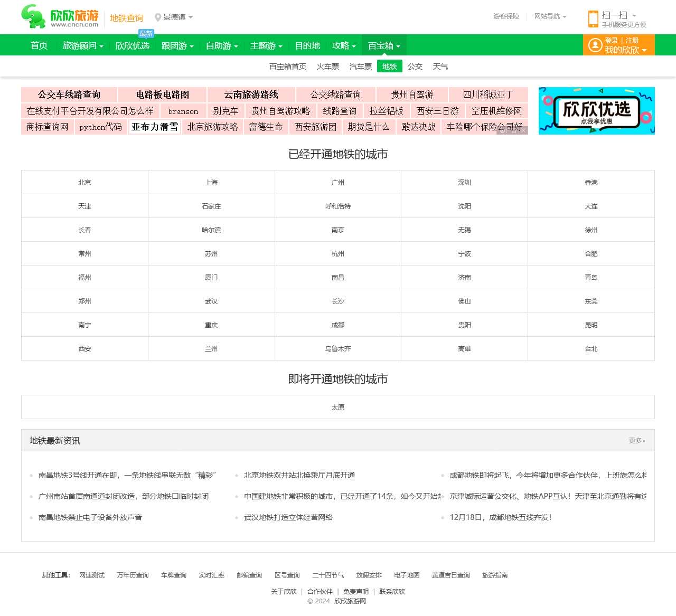Image resolution: width=676 pixels, height=616 pixels.
Task: Expand the 旅游顾问 dropdown menu
Action: [83, 46]
